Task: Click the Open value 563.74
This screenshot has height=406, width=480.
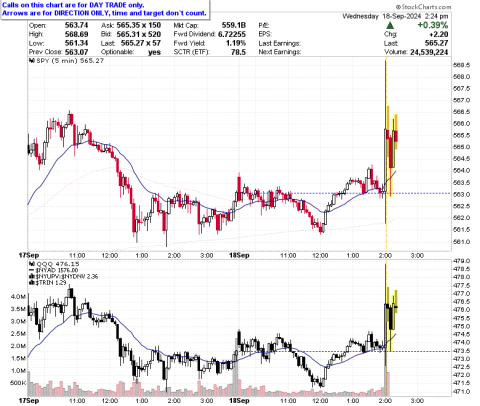Action: pos(77,25)
